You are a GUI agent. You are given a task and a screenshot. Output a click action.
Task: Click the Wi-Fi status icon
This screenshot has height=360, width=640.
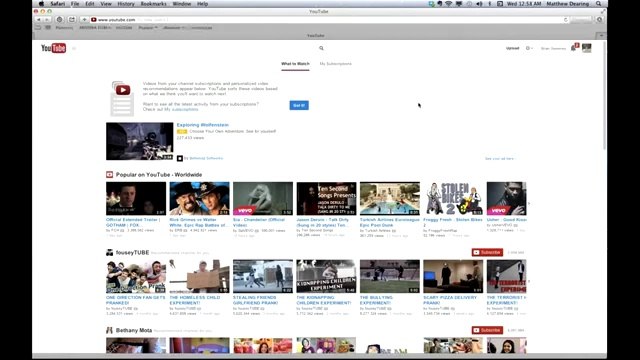(x=449, y=4)
